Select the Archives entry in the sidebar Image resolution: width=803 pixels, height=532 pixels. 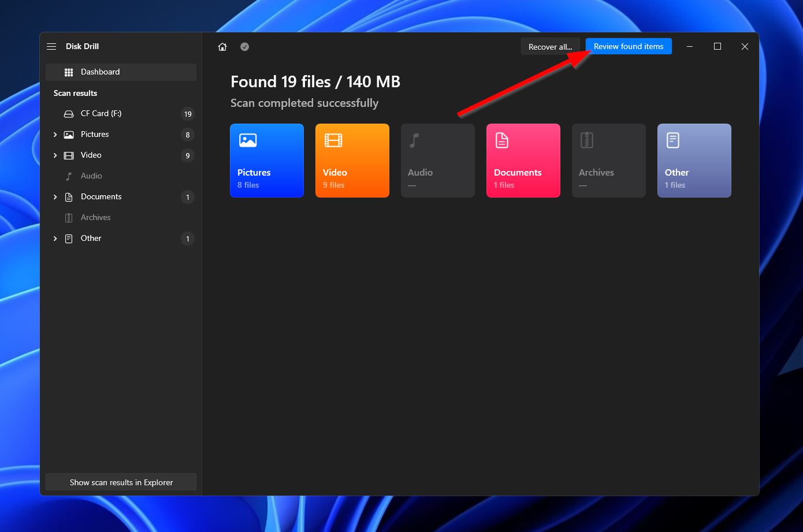121,218
